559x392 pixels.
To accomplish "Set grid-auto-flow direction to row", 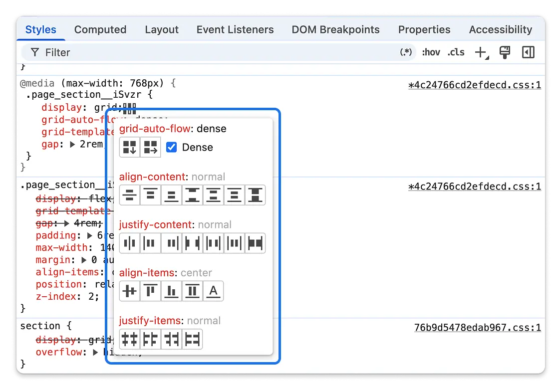I will 129,147.
